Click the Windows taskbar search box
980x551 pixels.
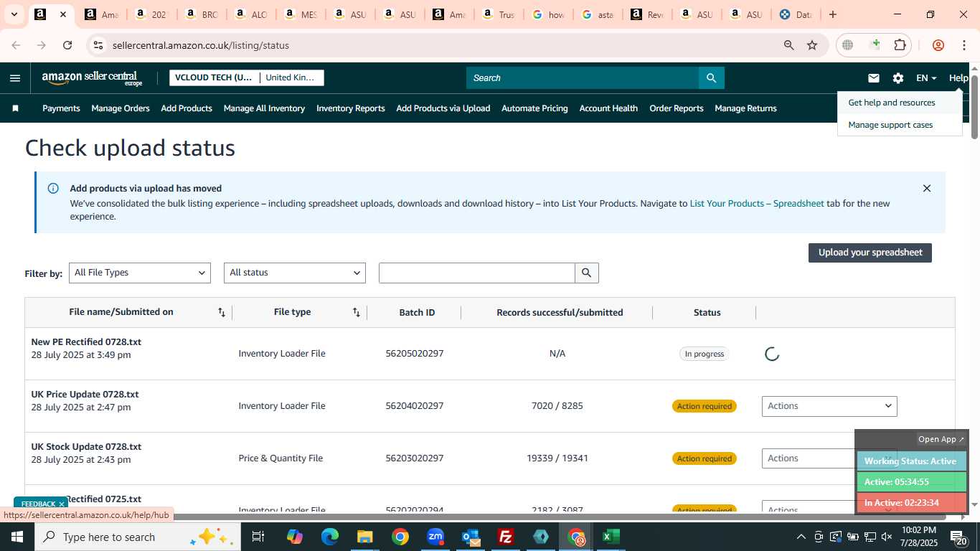(138, 537)
